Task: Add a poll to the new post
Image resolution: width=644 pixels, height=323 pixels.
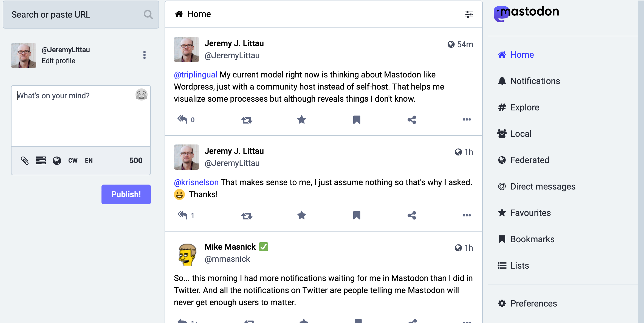Action: [41, 161]
